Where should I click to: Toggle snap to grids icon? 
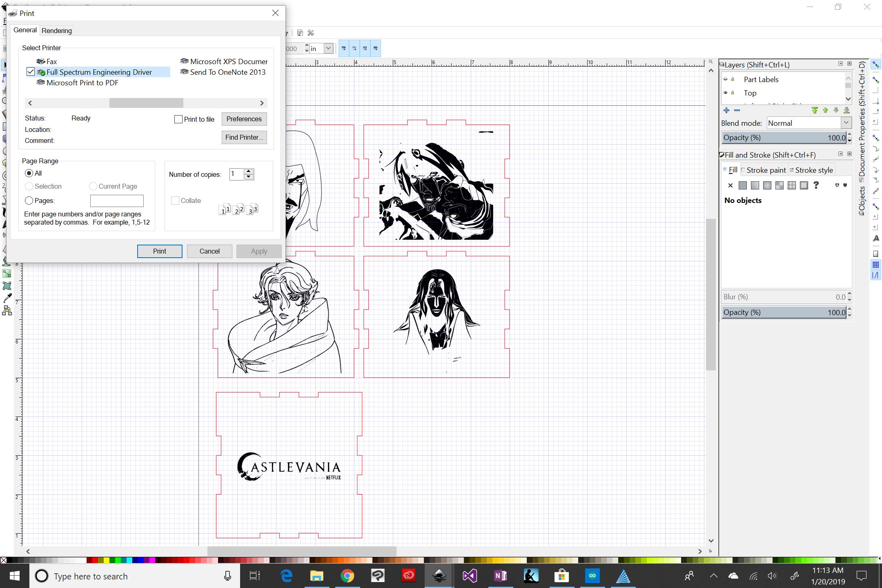point(875,265)
